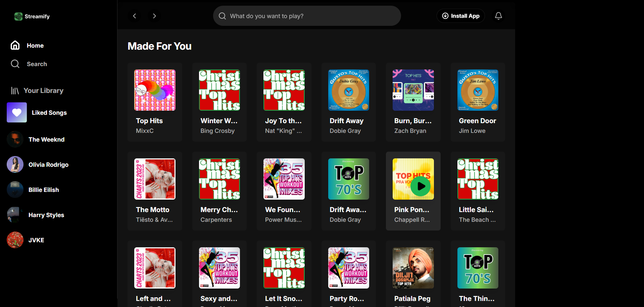Go to Home in sidebar
Image resolution: width=644 pixels, height=307 pixels.
pyautogui.click(x=35, y=46)
